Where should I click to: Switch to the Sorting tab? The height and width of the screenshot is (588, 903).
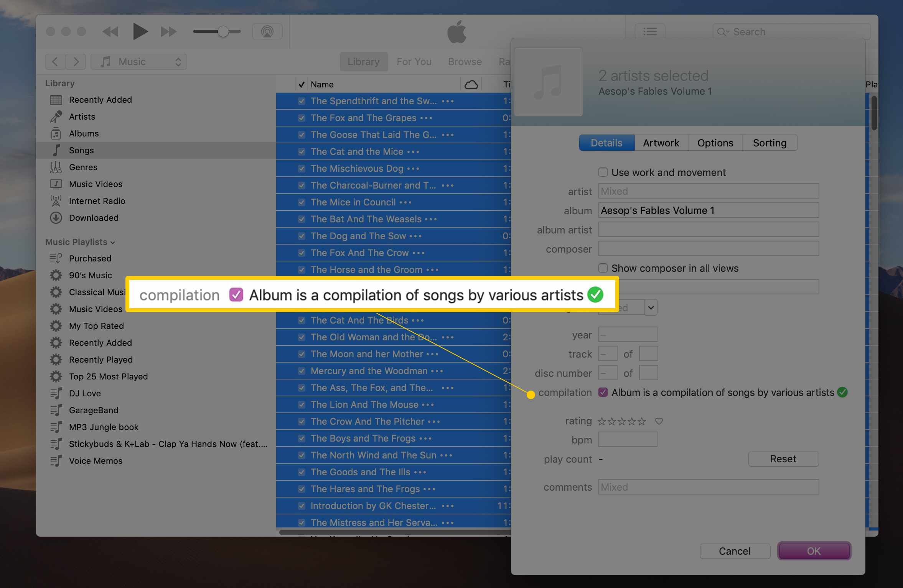769,143
